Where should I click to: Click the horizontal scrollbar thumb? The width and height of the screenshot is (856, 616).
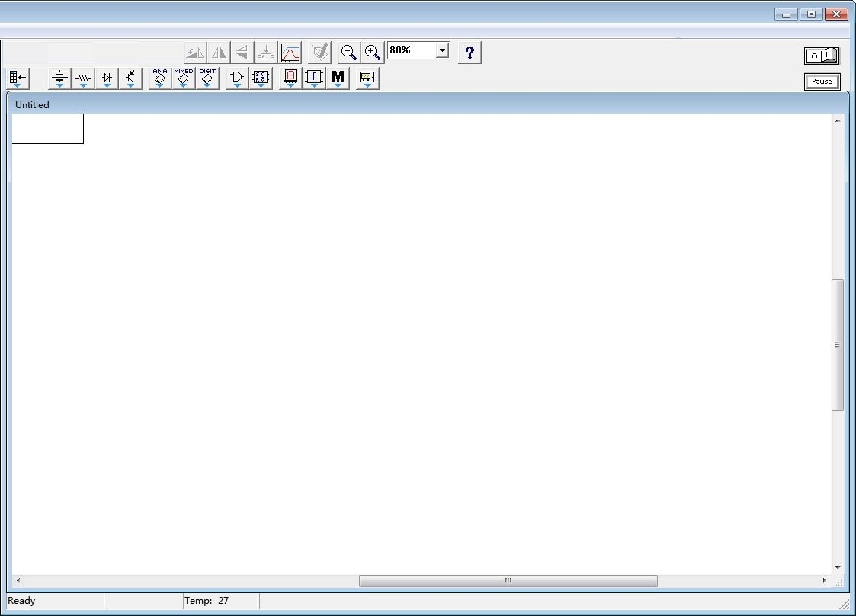508,580
